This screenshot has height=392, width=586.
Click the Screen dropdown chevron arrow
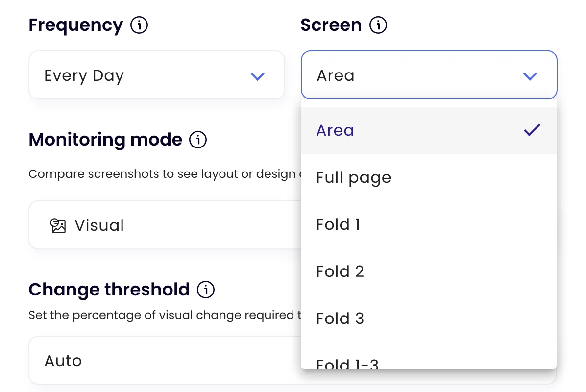tap(530, 76)
